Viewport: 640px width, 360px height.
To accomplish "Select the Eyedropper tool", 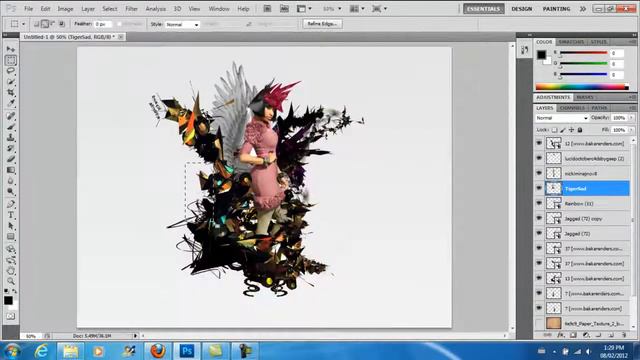I will [x=11, y=103].
